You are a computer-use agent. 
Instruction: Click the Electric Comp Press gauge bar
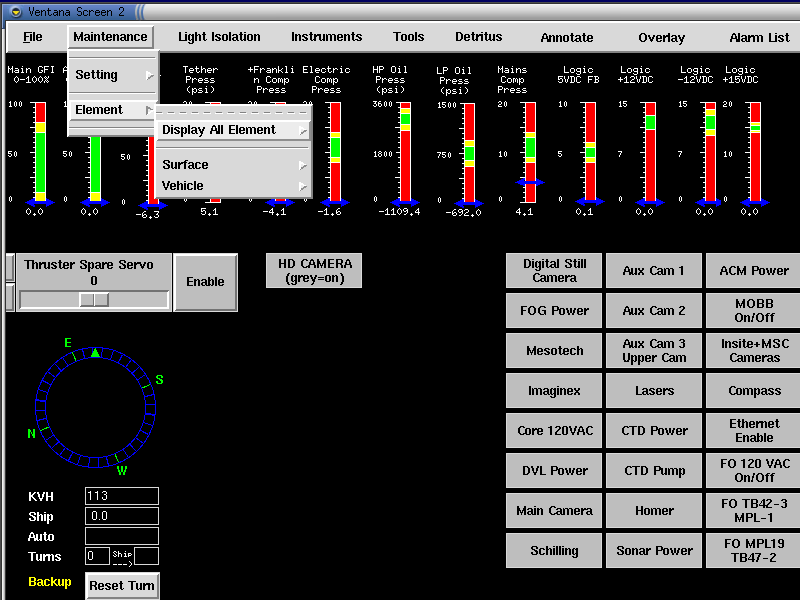tap(335, 152)
